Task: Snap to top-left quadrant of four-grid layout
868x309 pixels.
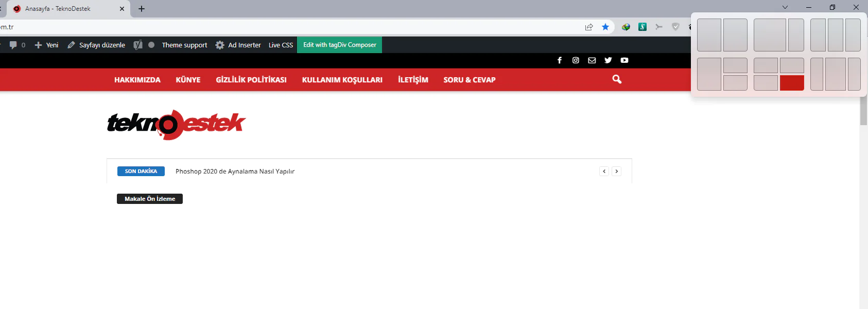Action: click(x=766, y=65)
